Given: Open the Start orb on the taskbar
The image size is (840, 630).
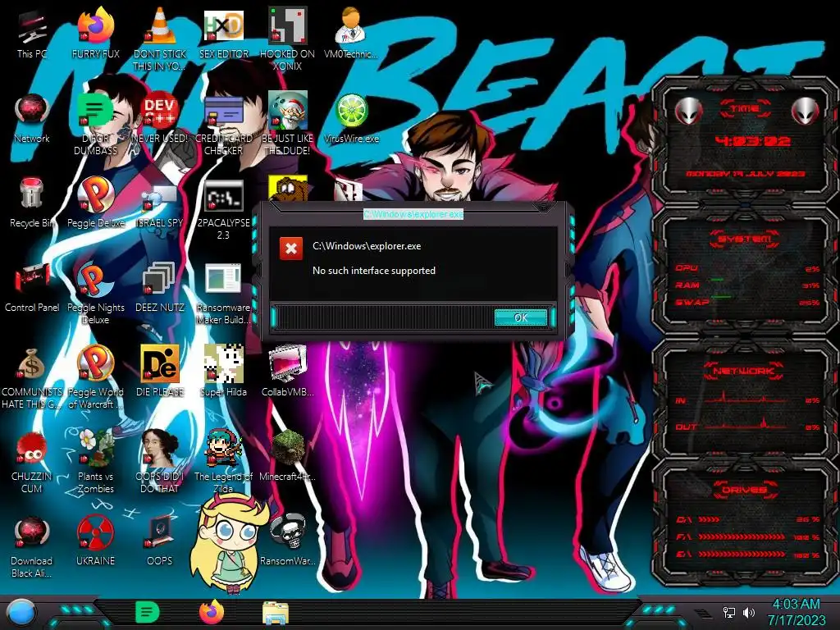Looking at the screenshot, I should point(21,613).
